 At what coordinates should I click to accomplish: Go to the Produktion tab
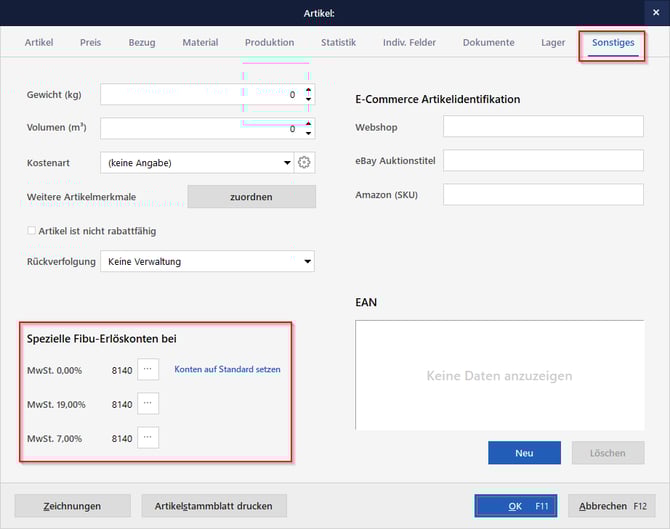(x=269, y=43)
